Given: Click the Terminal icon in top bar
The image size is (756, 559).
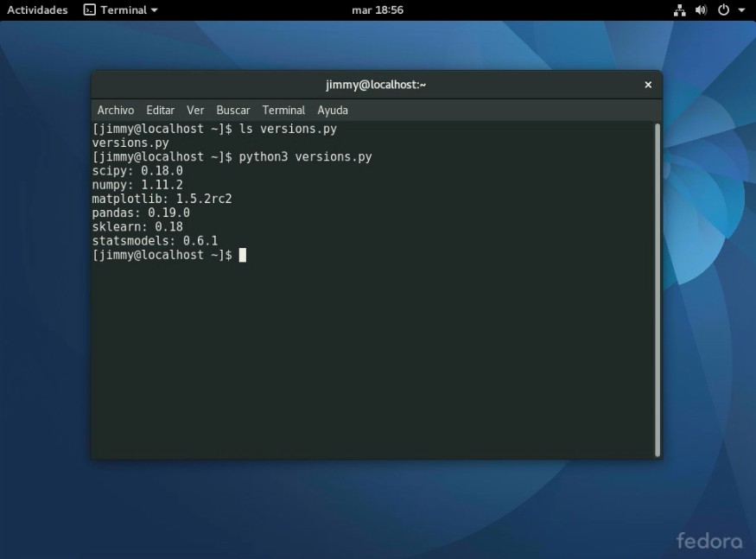Looking at the screenshot, I should 90,10.
